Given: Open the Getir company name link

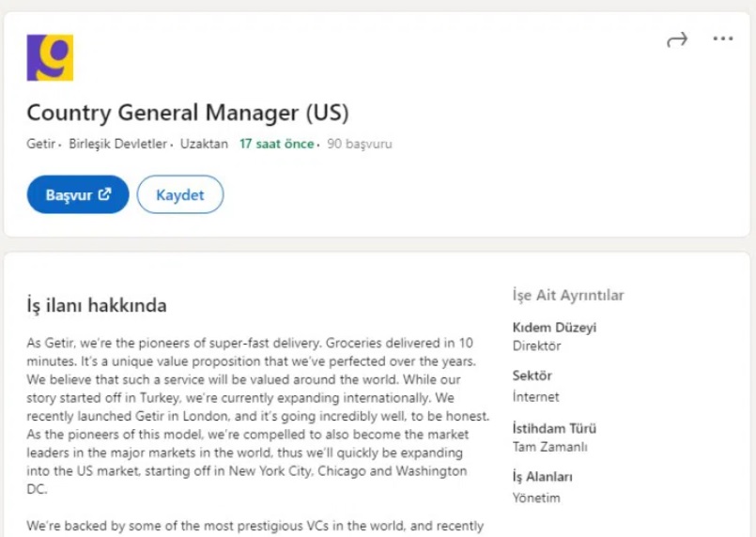Looking at the screenshot, I should pyautogui.click(x=40, y=145).
